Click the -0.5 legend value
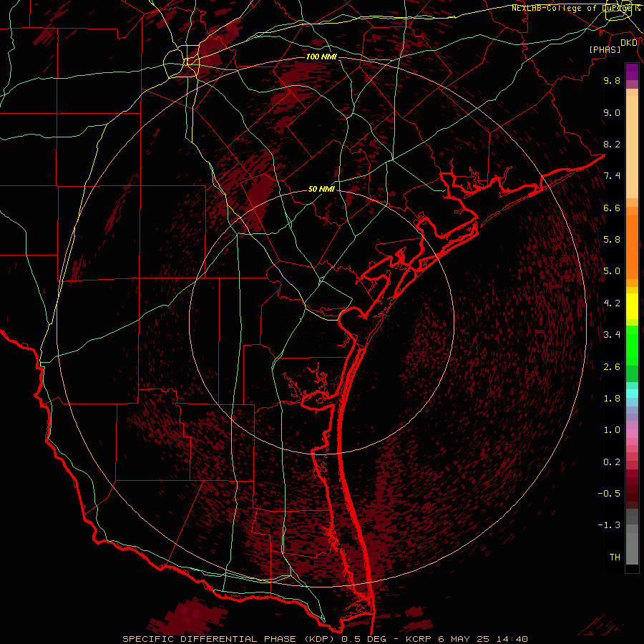The image size is (644, 644). click(609, 494)
